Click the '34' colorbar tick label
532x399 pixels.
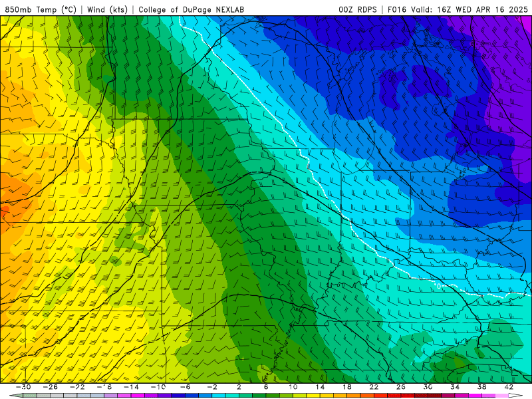(x=455, y=387)
